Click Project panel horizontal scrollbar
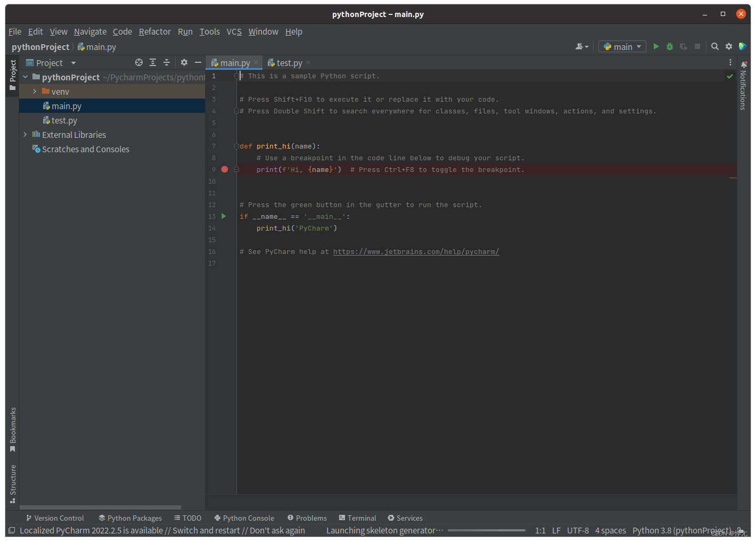The width and height of the screenshot is (756, 542). 100,507
